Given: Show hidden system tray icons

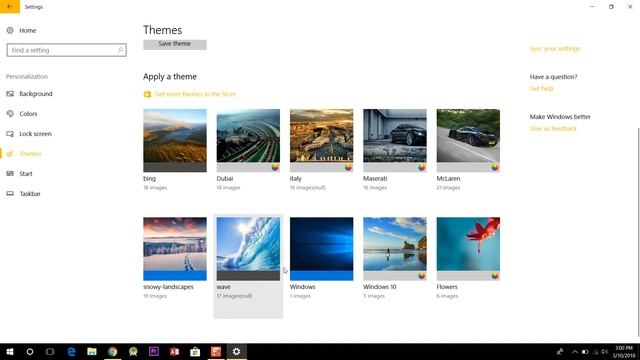Looking at the screenshot, I should 575,352.
